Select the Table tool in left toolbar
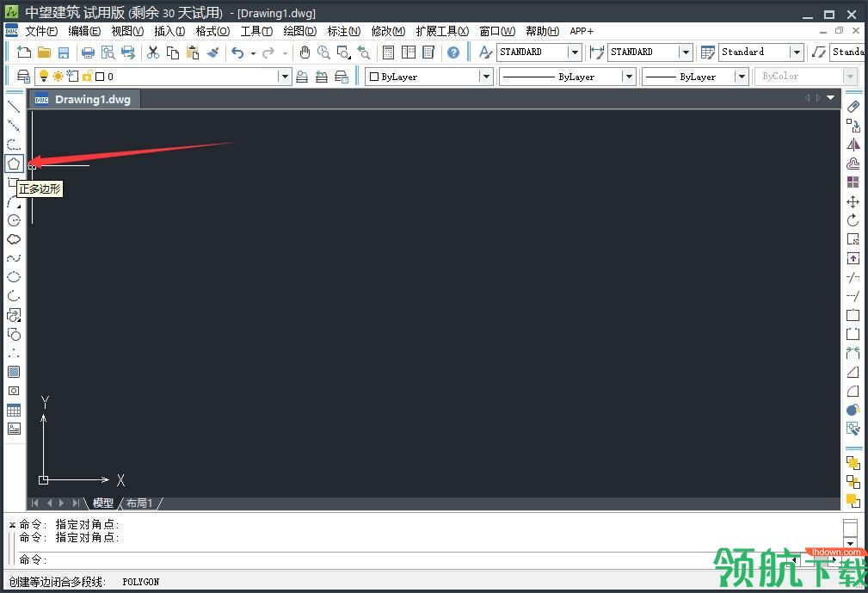 point(14,410)
